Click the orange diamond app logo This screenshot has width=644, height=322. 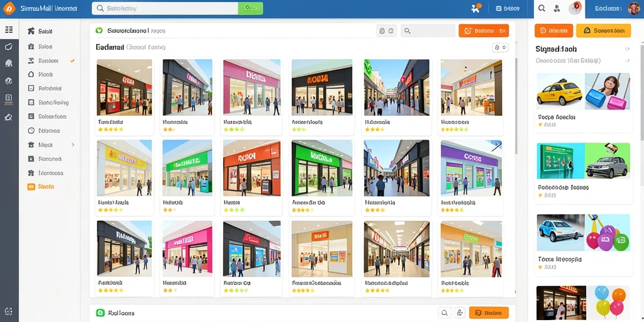click(x=9, y=8)
